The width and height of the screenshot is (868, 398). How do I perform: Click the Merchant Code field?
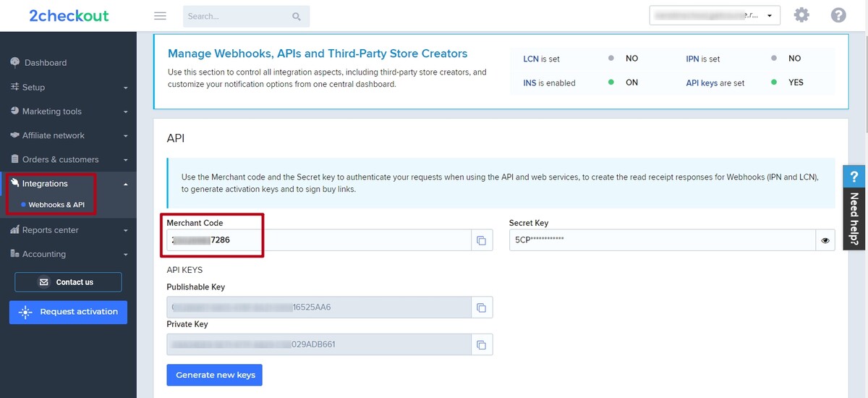pos(319,240)
